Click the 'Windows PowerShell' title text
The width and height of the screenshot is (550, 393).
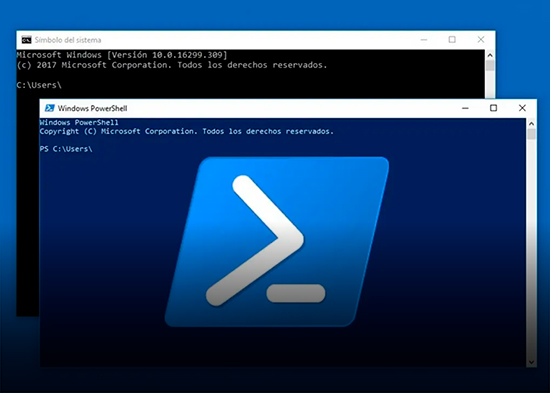[x=93, y=108]
